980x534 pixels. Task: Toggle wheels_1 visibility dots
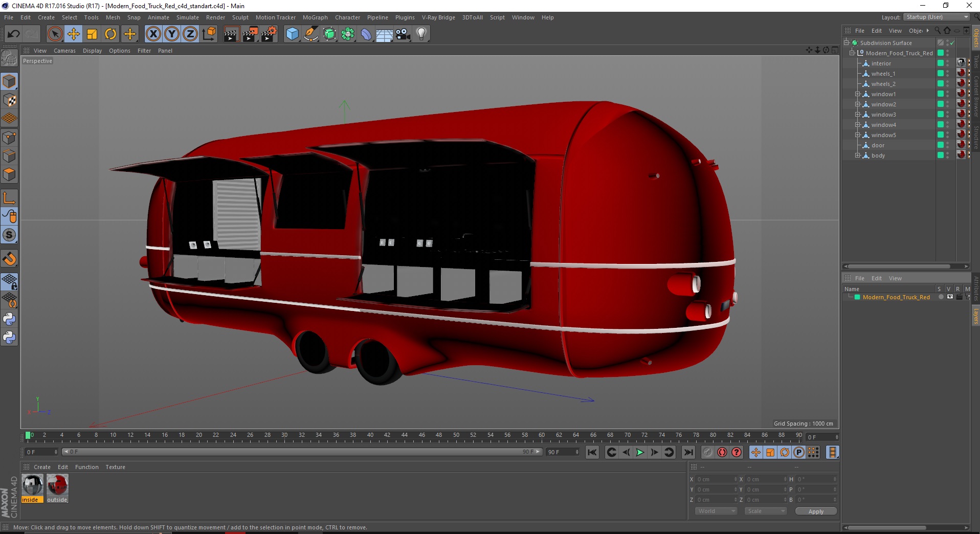(x=948, y=73)
